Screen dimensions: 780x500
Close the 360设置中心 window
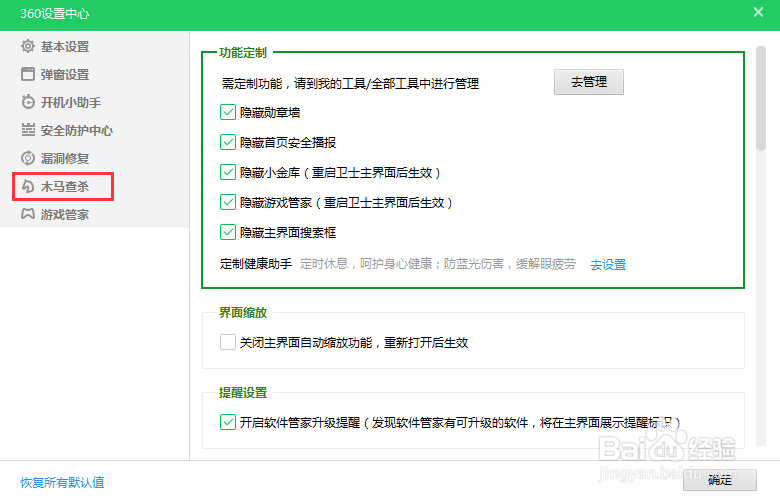[758, 12]
